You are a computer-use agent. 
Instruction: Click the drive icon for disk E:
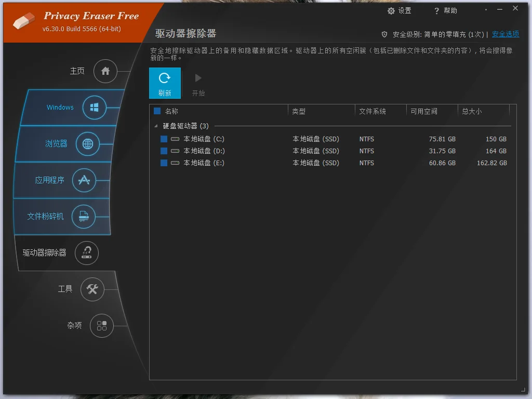[x=175, y=163]
